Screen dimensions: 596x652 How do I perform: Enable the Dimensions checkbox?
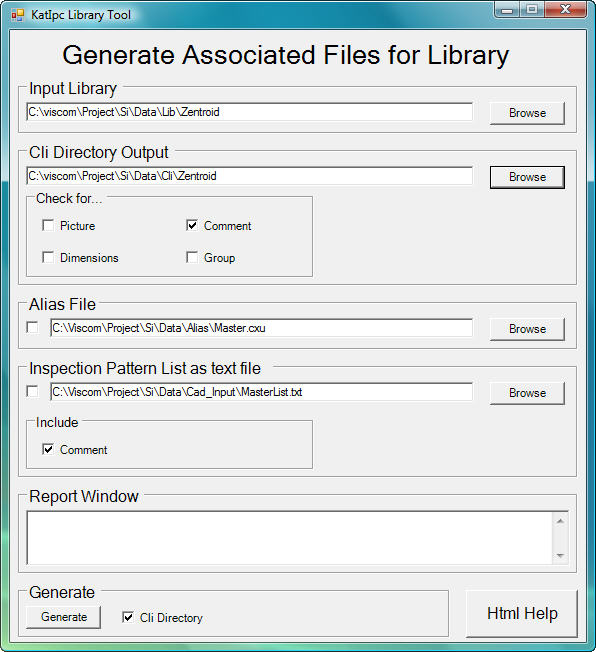pos(48,257)
